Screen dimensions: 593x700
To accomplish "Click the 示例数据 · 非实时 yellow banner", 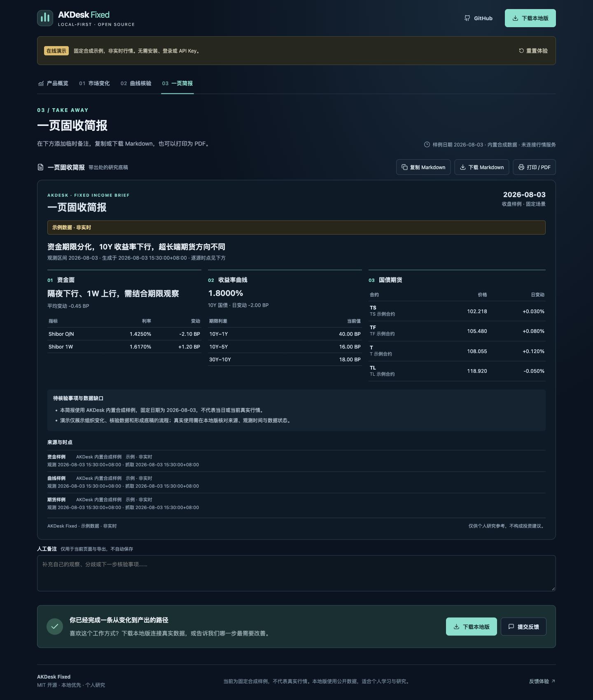I will (x=296, y=228).
